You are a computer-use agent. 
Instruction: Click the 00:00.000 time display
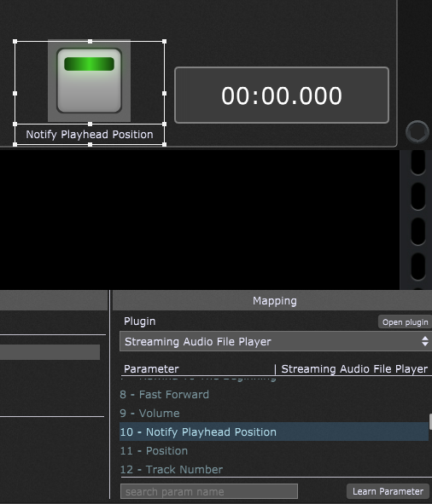282,96
